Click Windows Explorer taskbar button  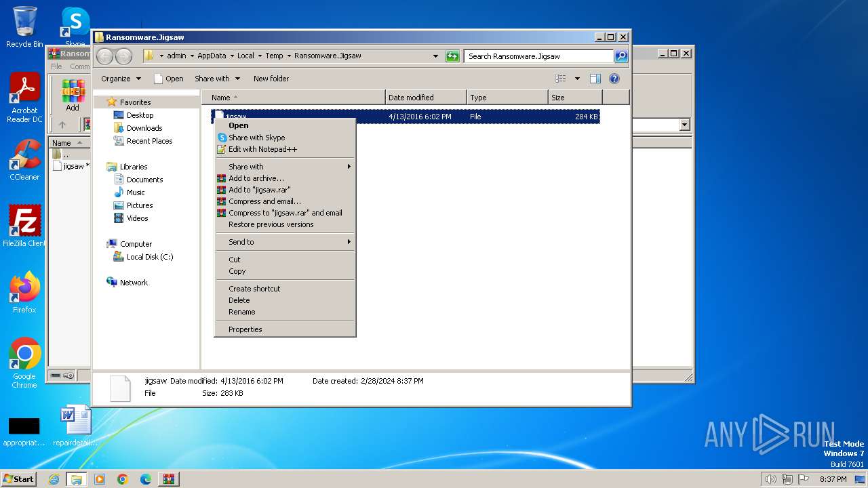tap(76, 479)
